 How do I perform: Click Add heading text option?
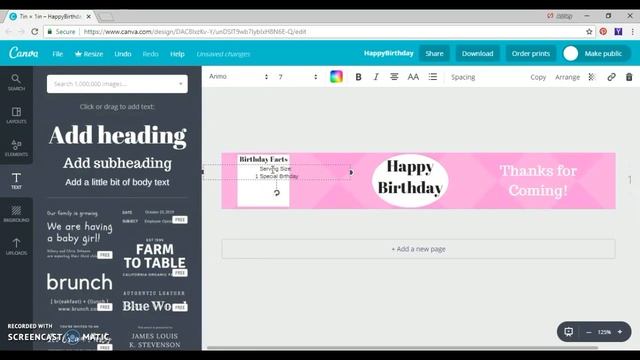[118, 135]
